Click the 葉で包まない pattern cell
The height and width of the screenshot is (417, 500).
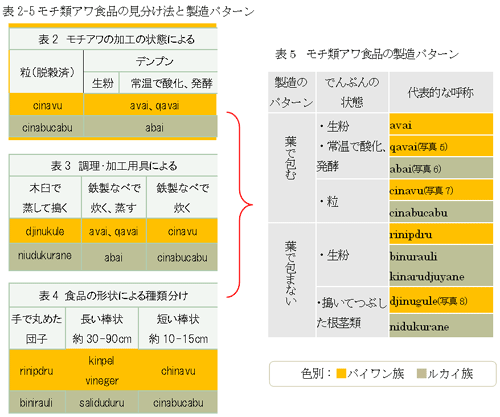[292, 280]
